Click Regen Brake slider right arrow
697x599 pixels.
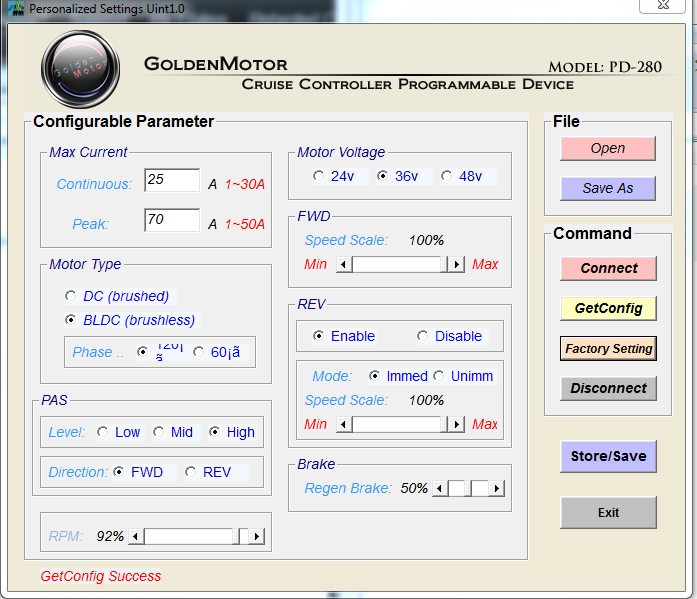click(x=496, y=489)
